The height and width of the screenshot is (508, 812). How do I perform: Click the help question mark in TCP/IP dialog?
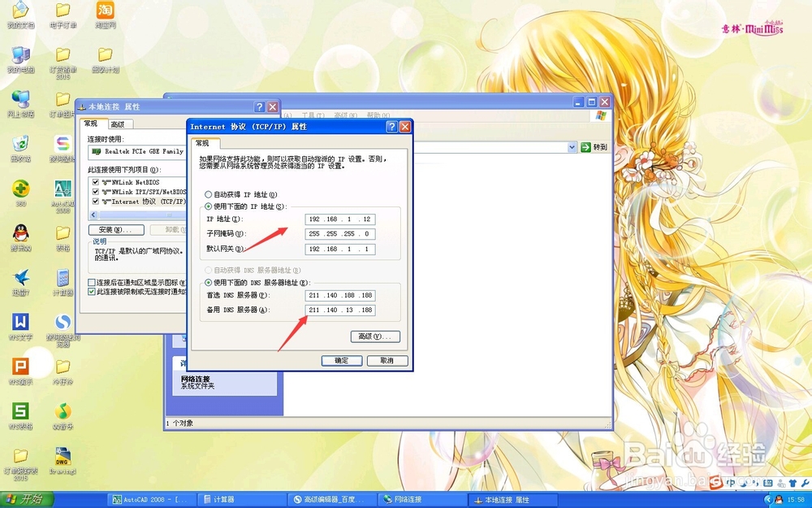(x=392, y=127)
